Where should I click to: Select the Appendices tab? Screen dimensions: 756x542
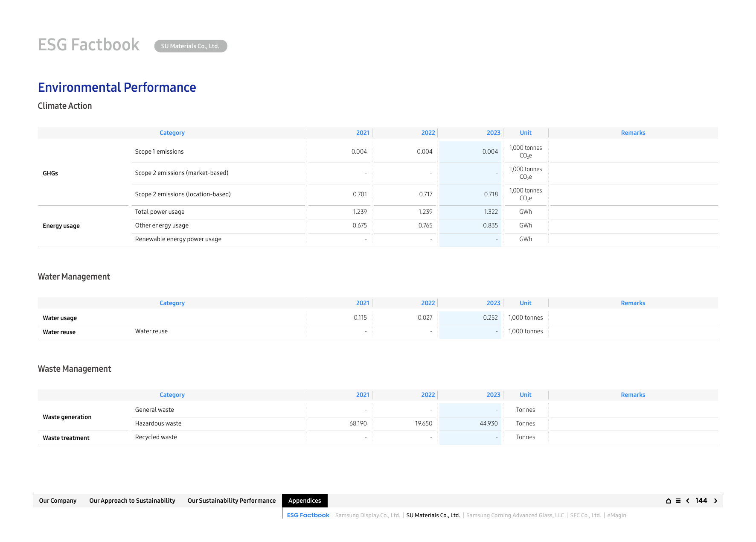[x=305, y=501]
